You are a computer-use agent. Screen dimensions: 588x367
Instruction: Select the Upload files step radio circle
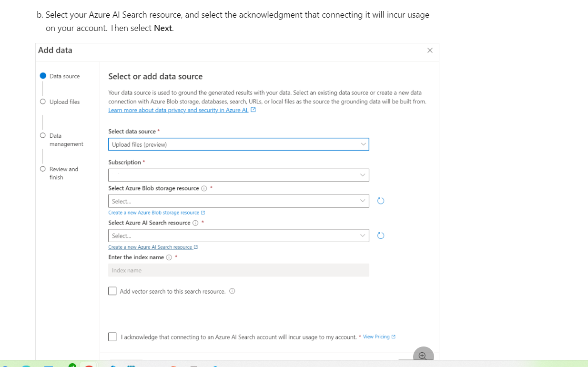pyautogui.click(x=43, y=102)
